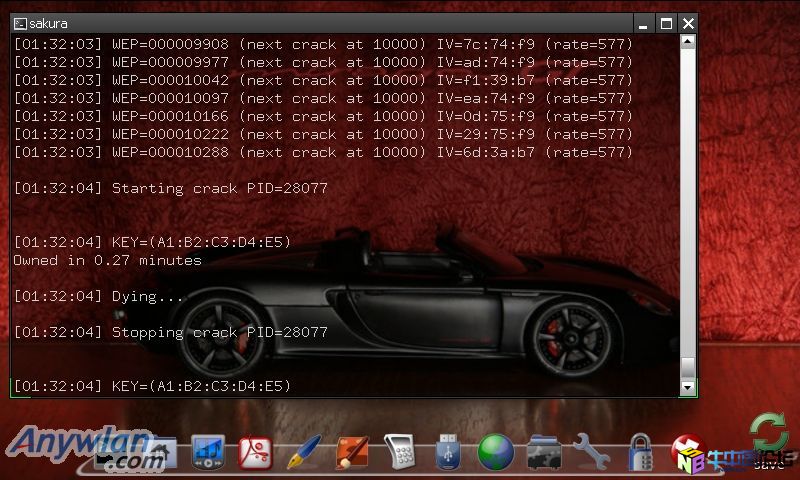The image size is (800, 480).
Task: Open the paintbrush image editor icon
Action: pos(352,453)
